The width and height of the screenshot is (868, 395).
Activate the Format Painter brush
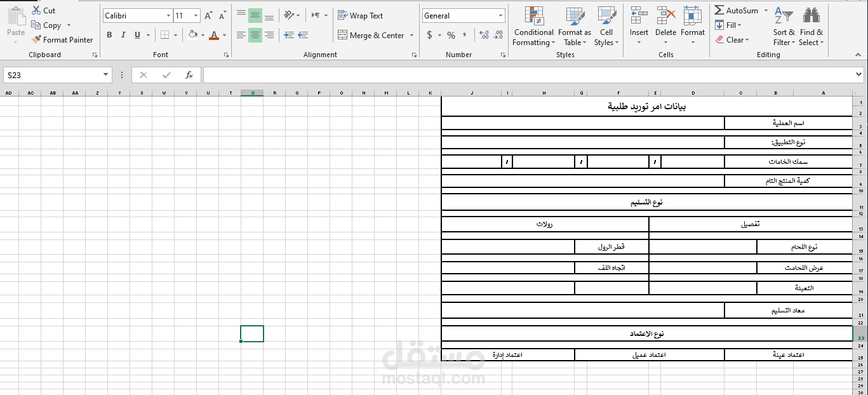62,39
